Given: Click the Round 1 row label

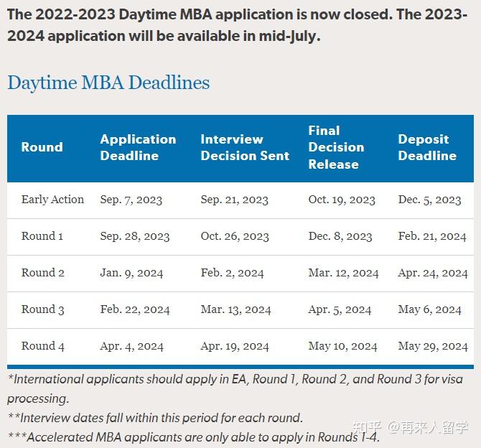Looking at the screenshot, I should [42, 236].
